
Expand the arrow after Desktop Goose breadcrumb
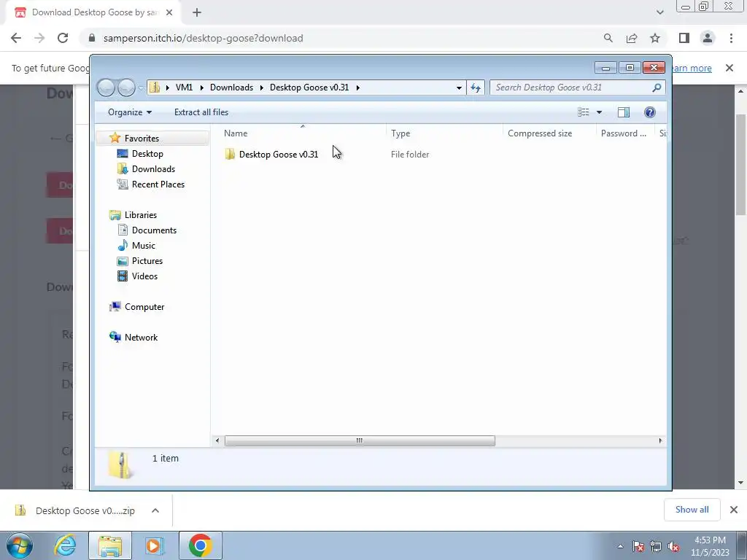point(357,87)
